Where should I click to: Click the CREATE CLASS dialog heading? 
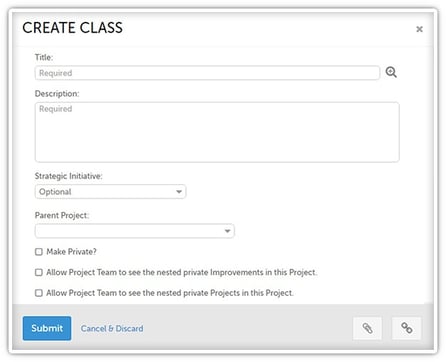coord(72,28)
